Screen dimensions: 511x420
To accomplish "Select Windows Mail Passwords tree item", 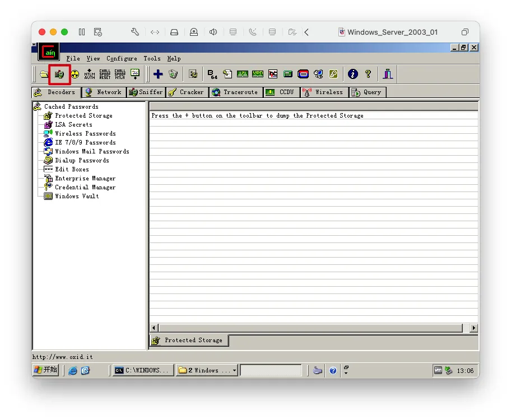I will (92, 152).
